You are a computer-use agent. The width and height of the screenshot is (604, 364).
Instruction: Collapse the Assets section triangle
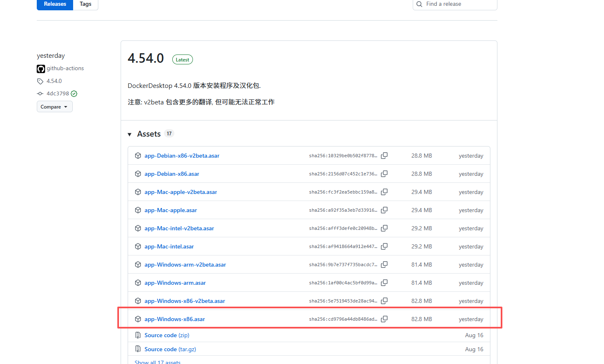pyautogui.click(x=130, y=134)
